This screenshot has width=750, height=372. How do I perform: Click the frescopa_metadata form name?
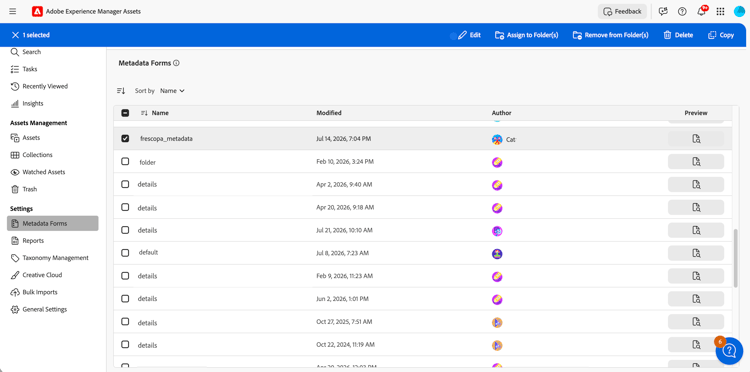coord(166,139)
